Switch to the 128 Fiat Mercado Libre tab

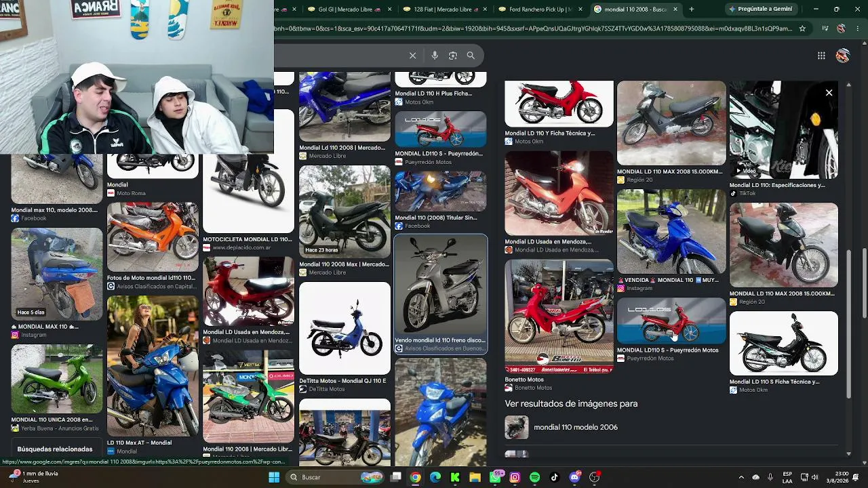[x=446, y=9]
